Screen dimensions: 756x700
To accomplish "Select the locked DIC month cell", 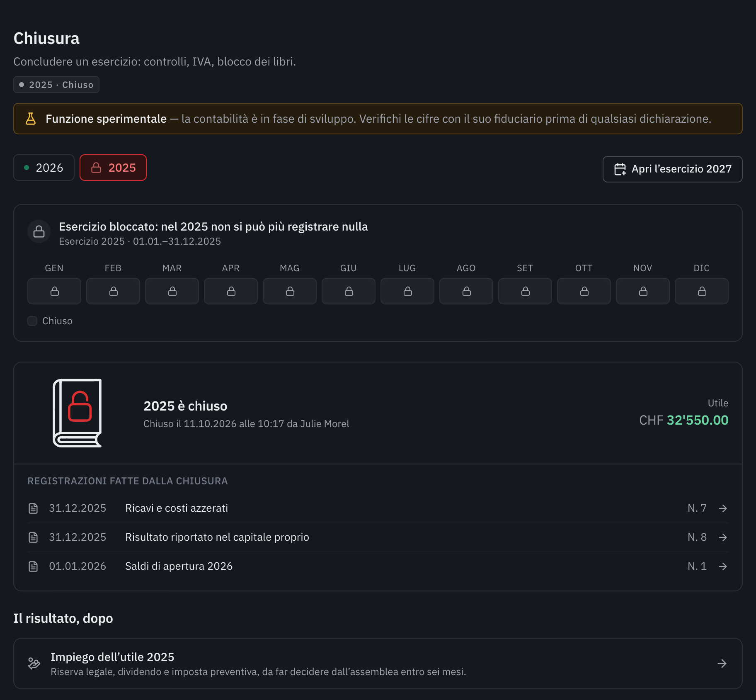I will click(702, 291).
